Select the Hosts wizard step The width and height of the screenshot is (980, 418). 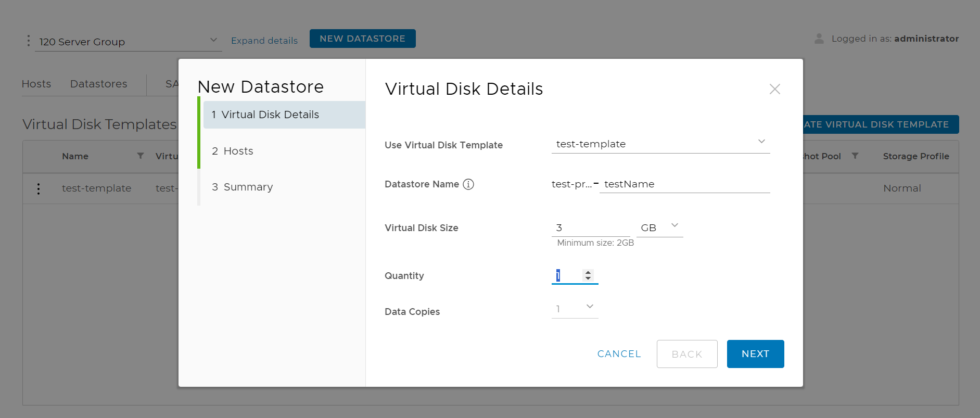click(238, 151)
